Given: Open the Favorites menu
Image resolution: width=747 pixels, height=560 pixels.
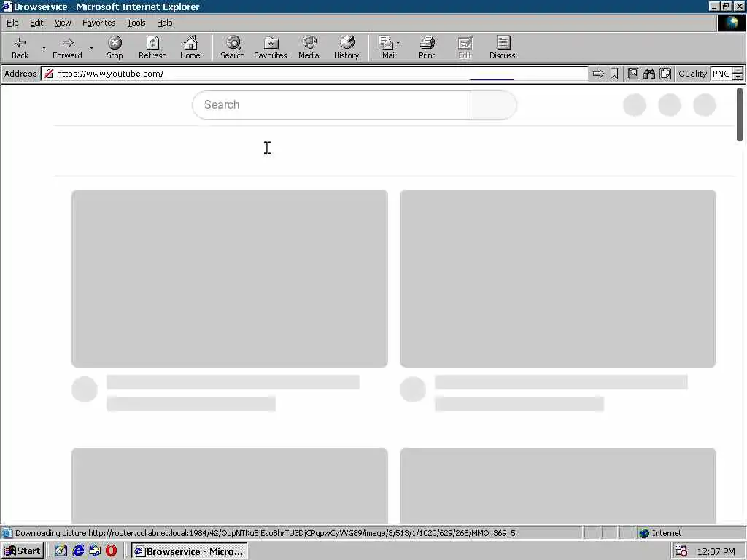Looking at the screenshot, I should coord(98,23).
